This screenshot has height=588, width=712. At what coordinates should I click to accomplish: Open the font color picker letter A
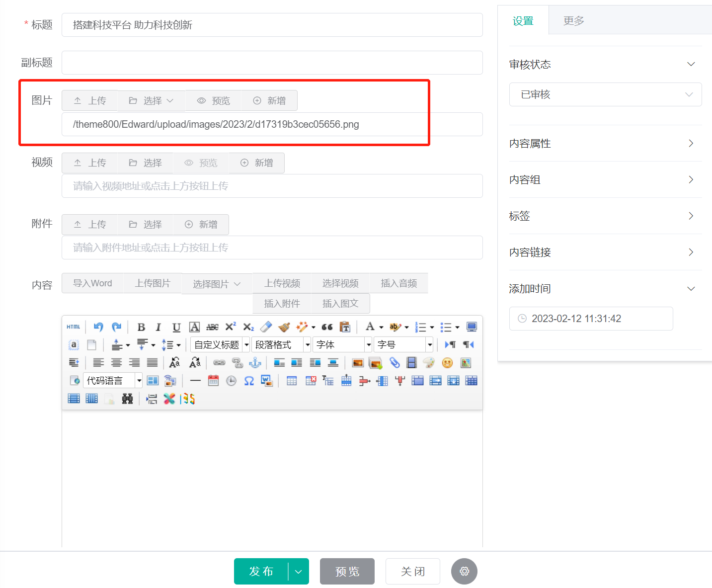(370, 327)
